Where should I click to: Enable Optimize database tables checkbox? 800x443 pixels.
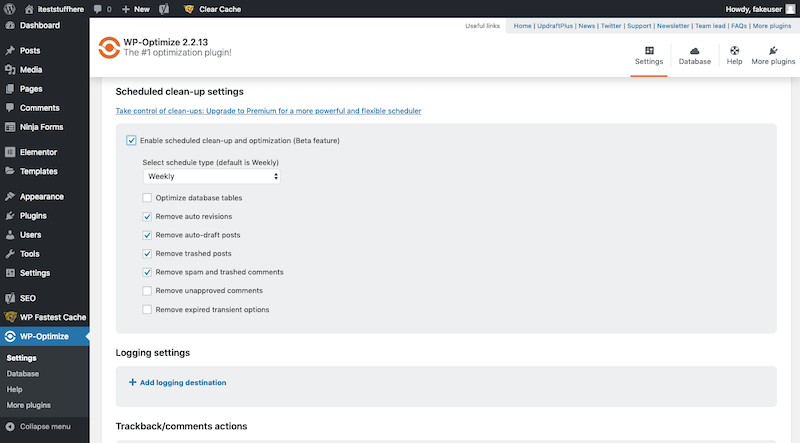pos(147,198)
